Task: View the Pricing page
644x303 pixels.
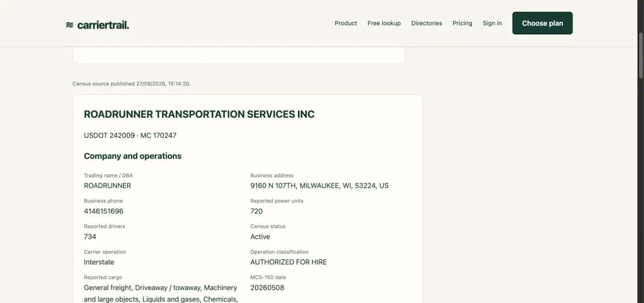Action: coord(462,23)
